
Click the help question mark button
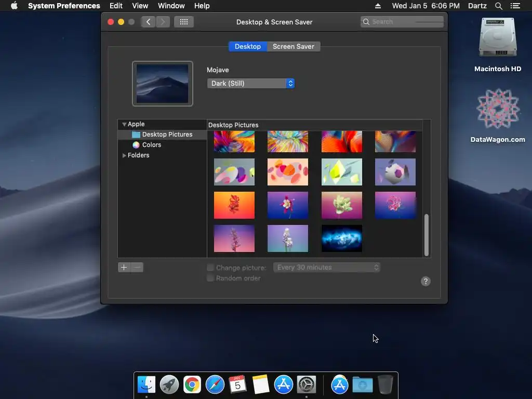point(425,281)
